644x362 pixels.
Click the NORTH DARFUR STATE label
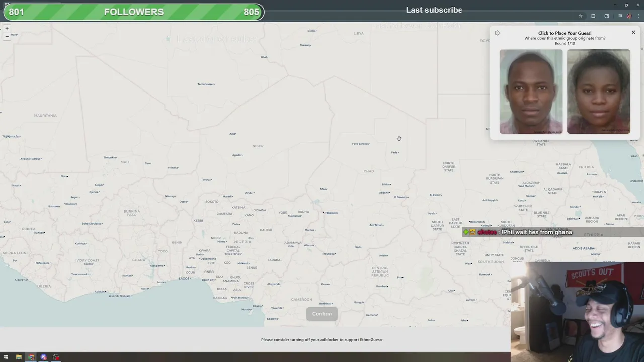click(x=449, y=166)
